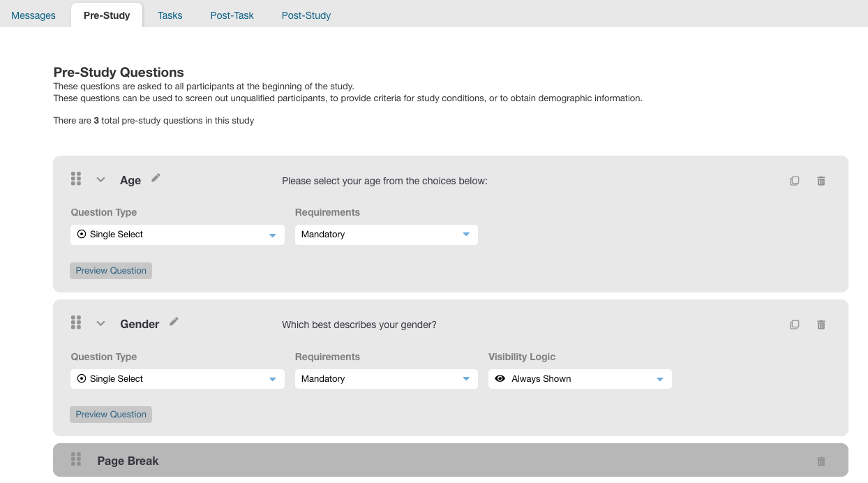Image resolution: width=868 pixels, height=483 pixels.
Task: Click the Visibility Logic label
Action: pyautogui.click(x=522, y=357)
